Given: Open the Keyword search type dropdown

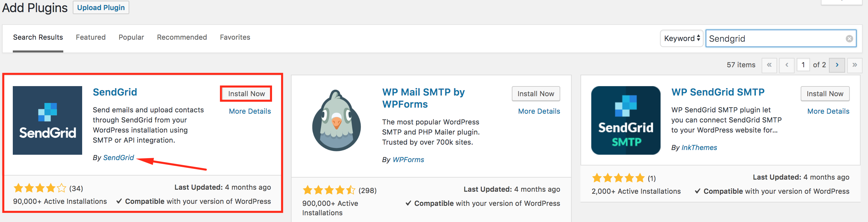Looking at the screenshot, I should click(x=681, y=39).
